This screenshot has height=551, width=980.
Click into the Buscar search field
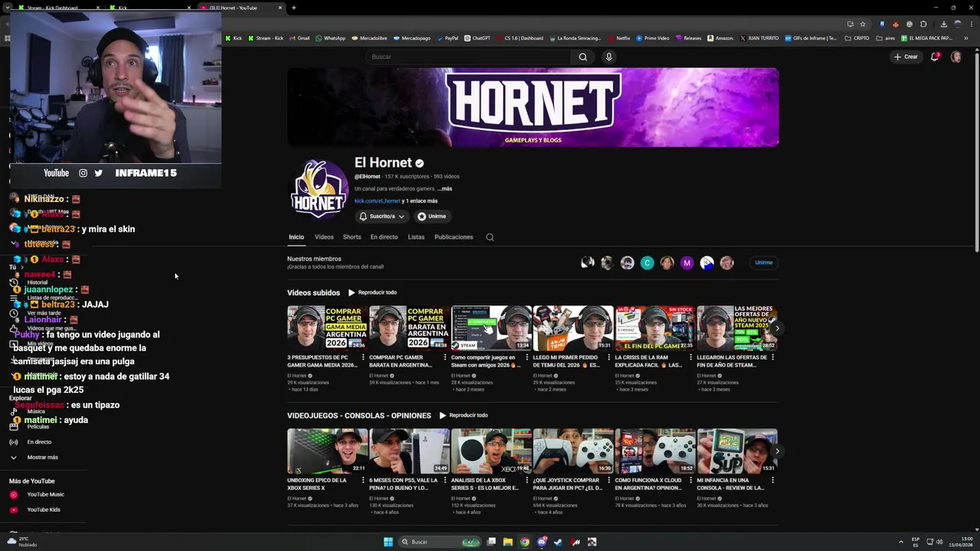469,57
